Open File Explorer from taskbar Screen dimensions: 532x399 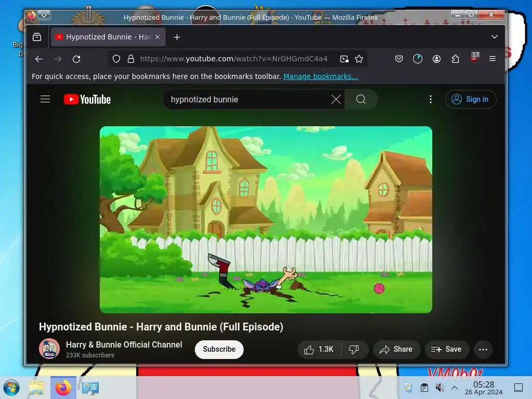pos(37,388)
